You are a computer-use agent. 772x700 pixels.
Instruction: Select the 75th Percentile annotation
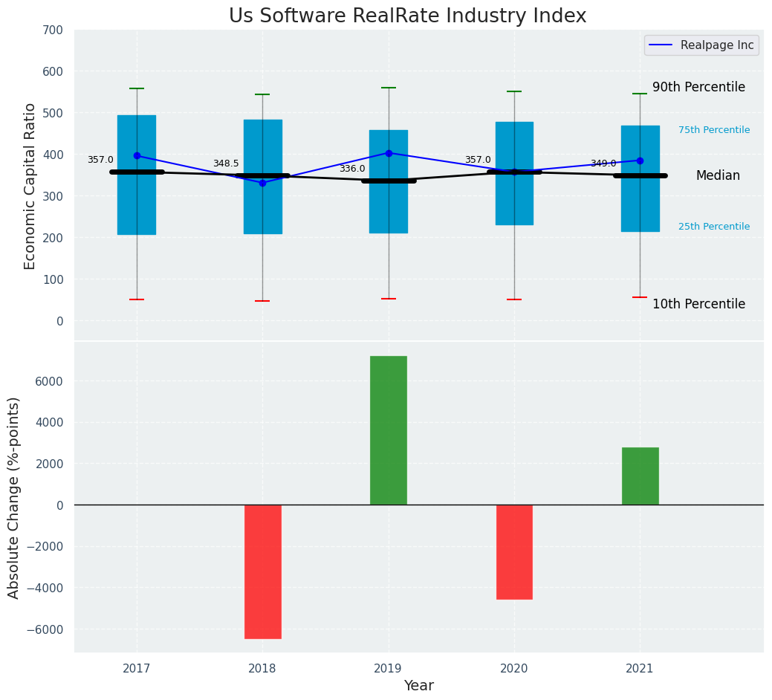[713, 130]
